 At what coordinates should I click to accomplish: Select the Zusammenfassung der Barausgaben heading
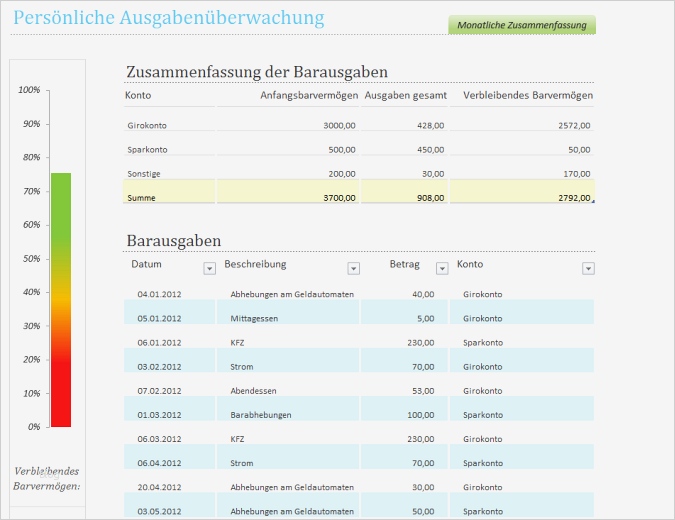pyautogui.click(x=256, y=72)
